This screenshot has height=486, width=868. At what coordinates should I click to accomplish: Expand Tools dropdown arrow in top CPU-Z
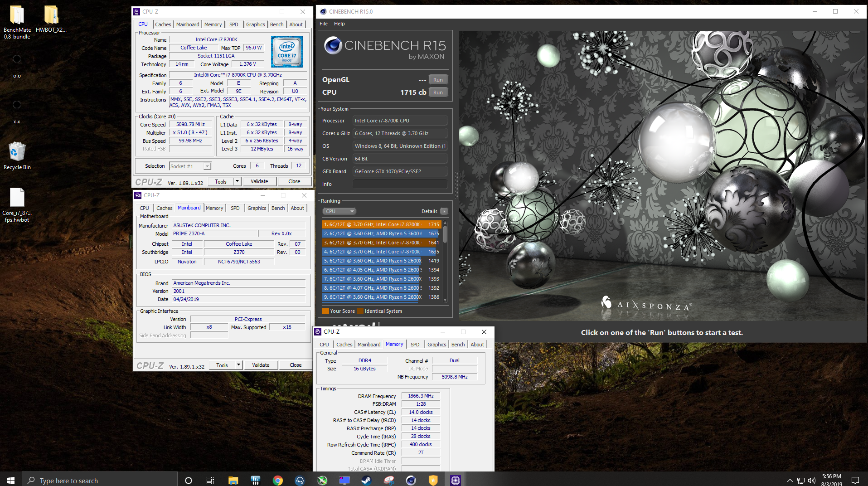coord(237,181)
